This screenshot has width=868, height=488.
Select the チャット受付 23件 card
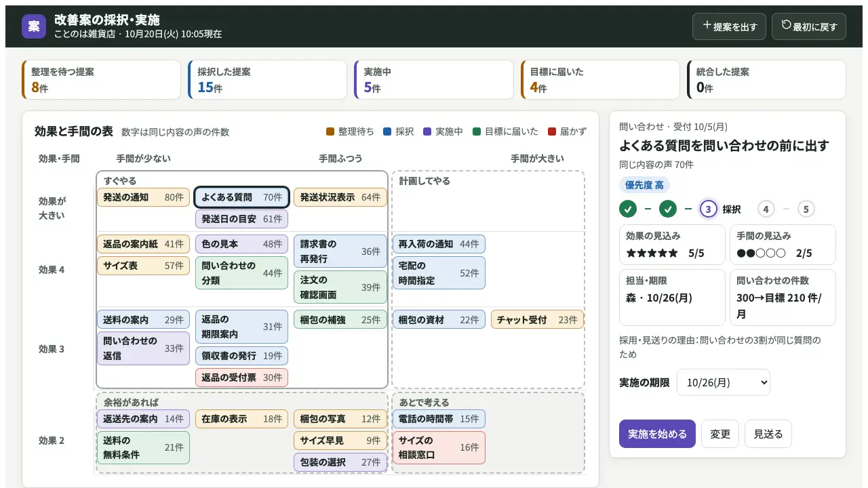tap(537, 319)
